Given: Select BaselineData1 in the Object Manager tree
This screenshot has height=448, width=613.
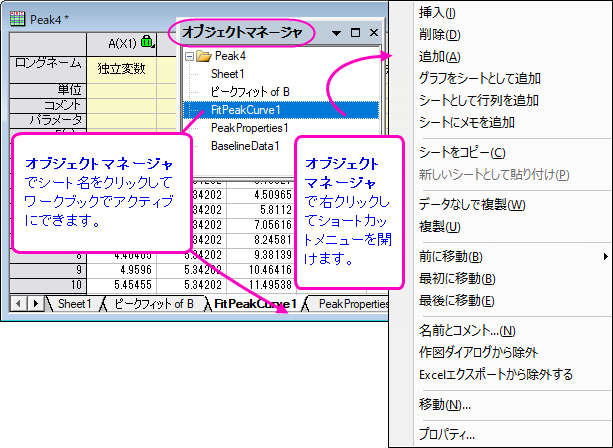Looking at the screenshot, I should [x=245, y=146].
